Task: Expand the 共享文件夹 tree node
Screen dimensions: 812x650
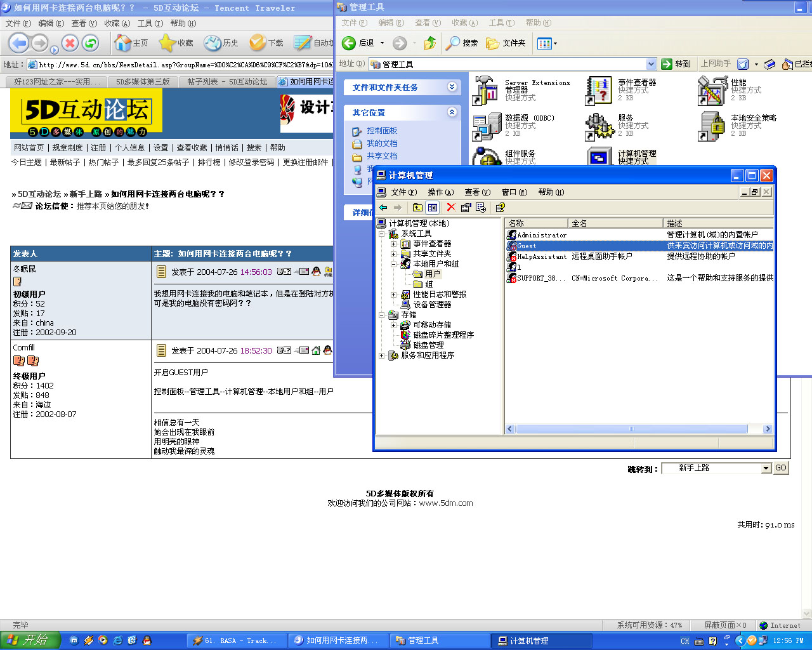Action: 394,254
